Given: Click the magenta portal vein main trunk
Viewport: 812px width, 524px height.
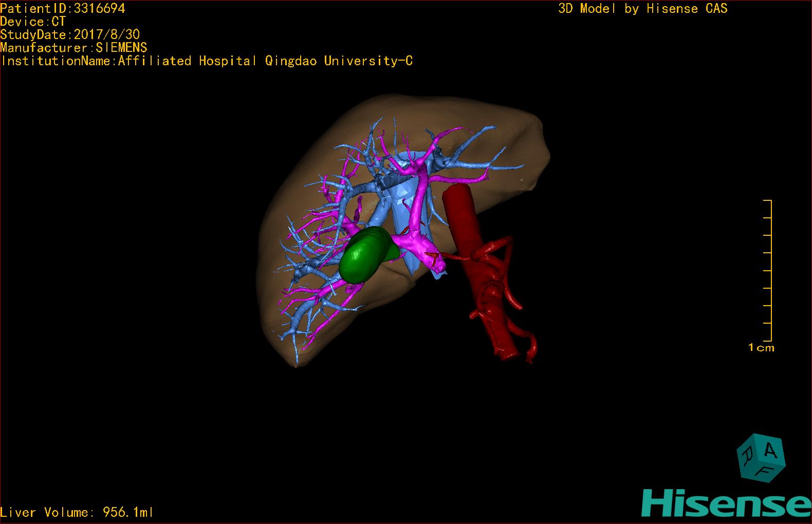Looking at the screenshot, I should pos(419,240).
